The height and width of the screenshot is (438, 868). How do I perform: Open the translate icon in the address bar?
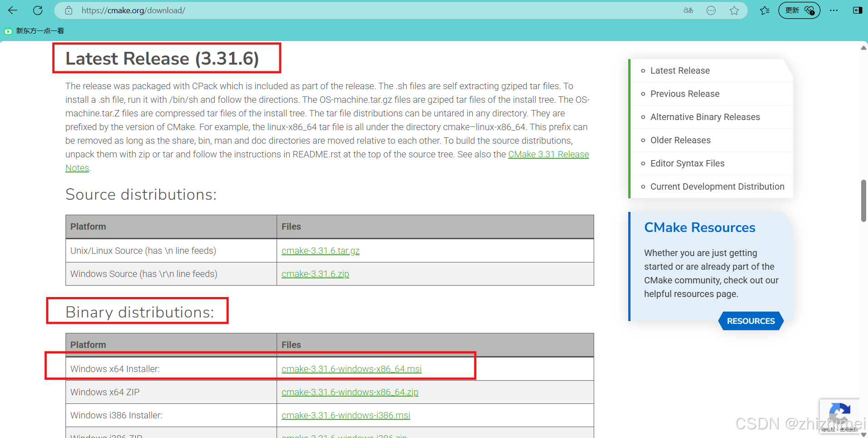[688, 10]
